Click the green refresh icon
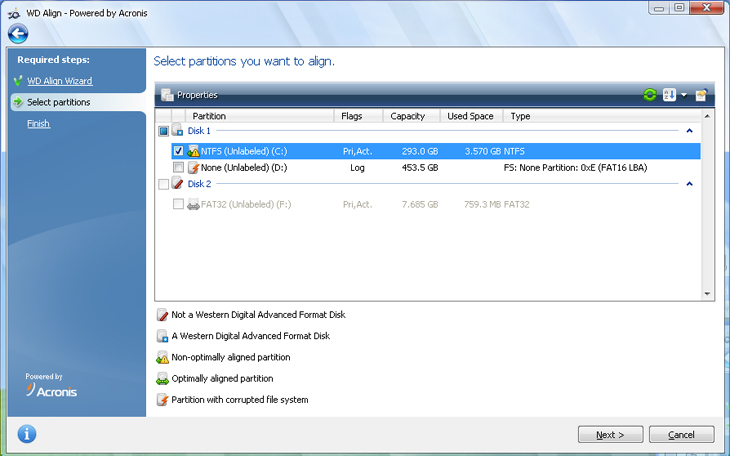Screen dimensions: 730x456 (650, 95)
